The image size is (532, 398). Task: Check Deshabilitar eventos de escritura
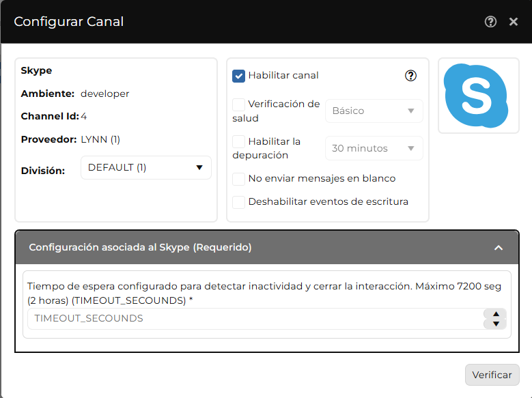[x=238, y=202]
